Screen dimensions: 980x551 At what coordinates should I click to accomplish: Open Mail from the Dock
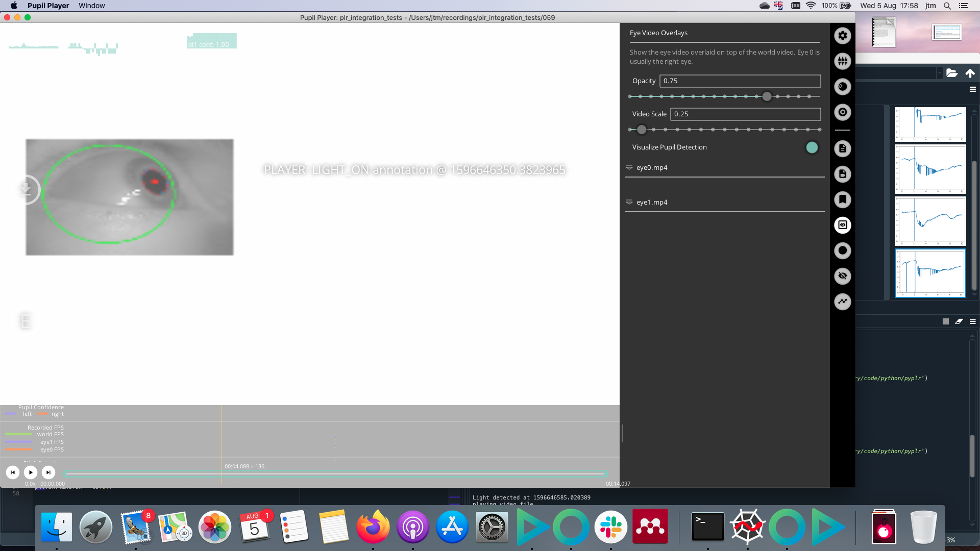pyautogui.click(x=136, y=527)
